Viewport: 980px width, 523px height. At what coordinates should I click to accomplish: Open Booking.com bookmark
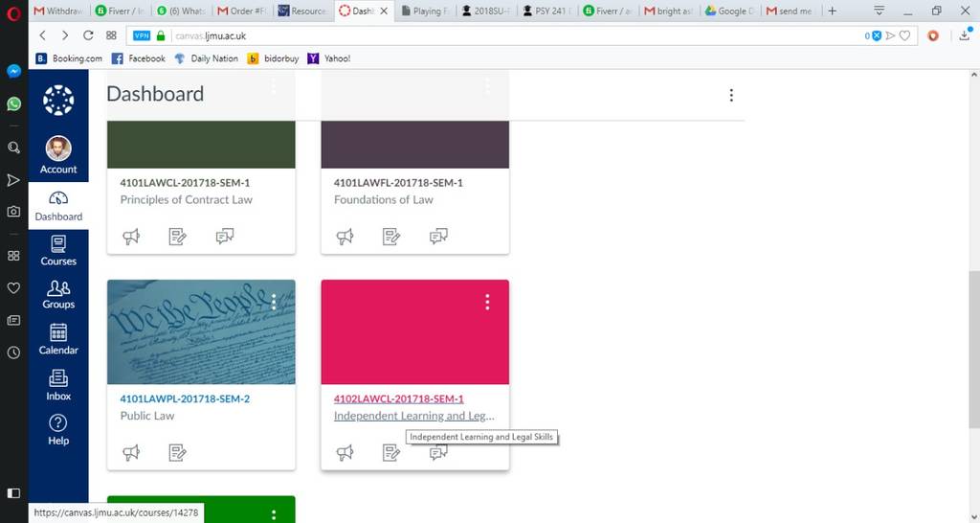tap(69, 58)
